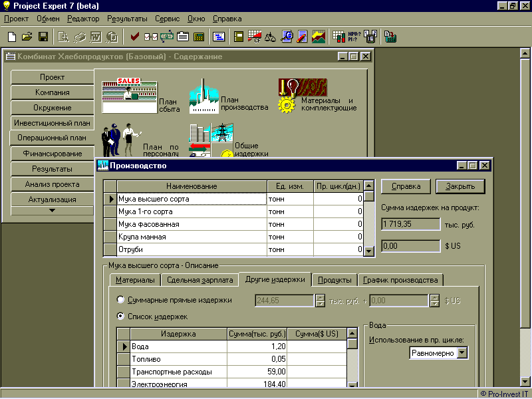Click the Закрыть button

[x=460, y=186]
